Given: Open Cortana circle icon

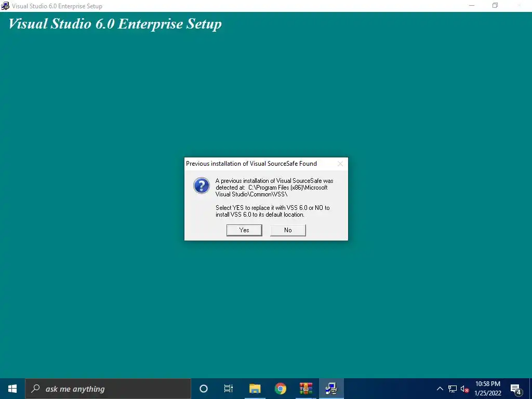Looking at the screenshot, I should coord(204,389).
